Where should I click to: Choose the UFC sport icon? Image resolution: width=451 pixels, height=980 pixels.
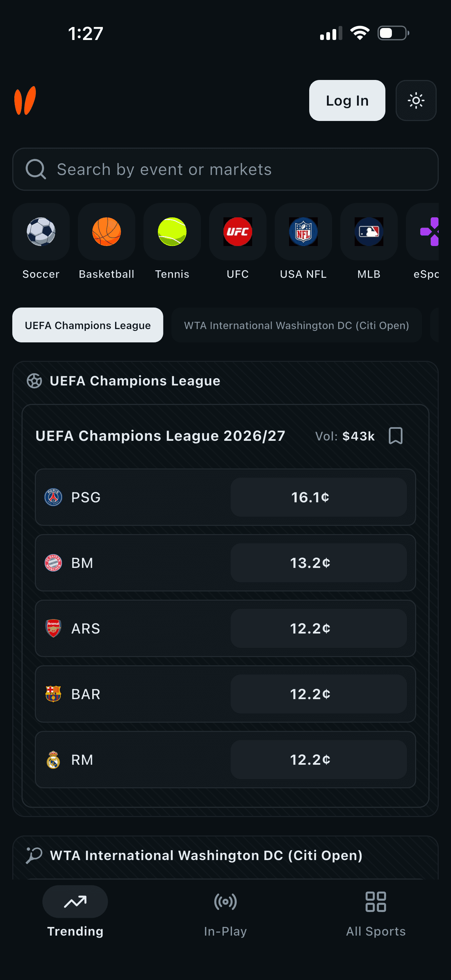[x=238, y=231]
